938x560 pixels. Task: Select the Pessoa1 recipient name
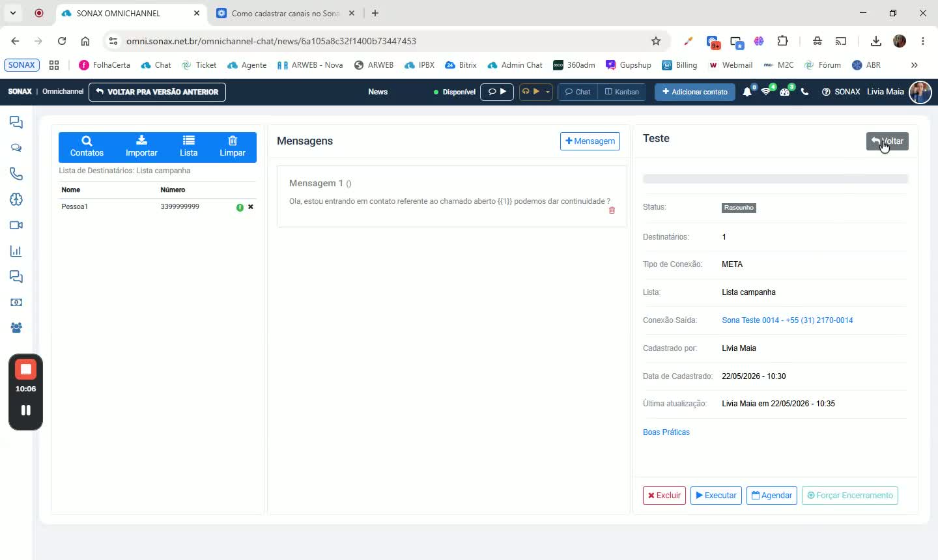tap(75, 206)
